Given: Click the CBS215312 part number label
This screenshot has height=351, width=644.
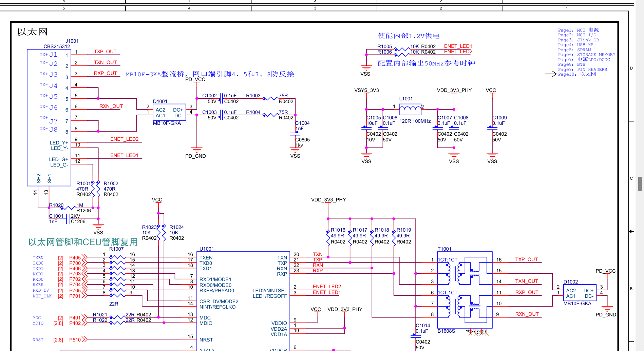Looking at the screenshot, I should coord(57,46).
